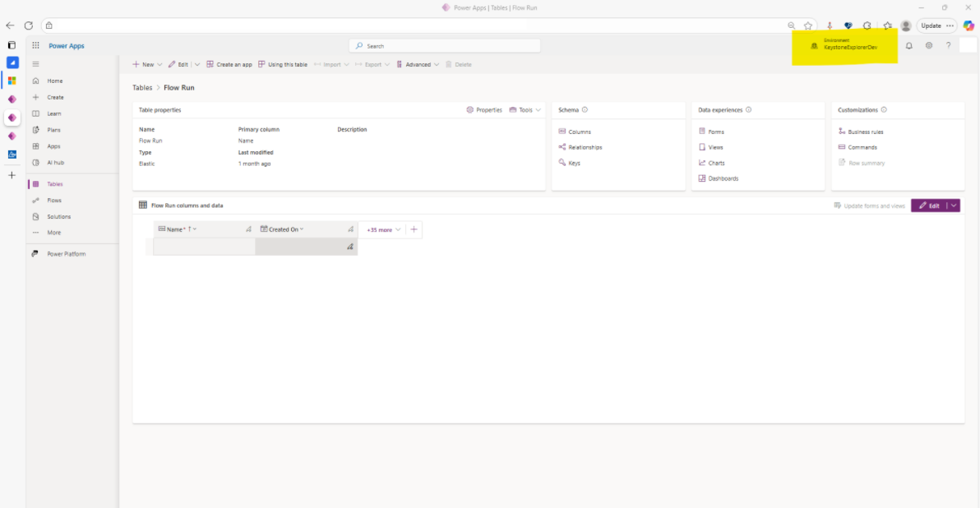Open the settings gear icon
The image size is (980, 508).
coord(929,45)
